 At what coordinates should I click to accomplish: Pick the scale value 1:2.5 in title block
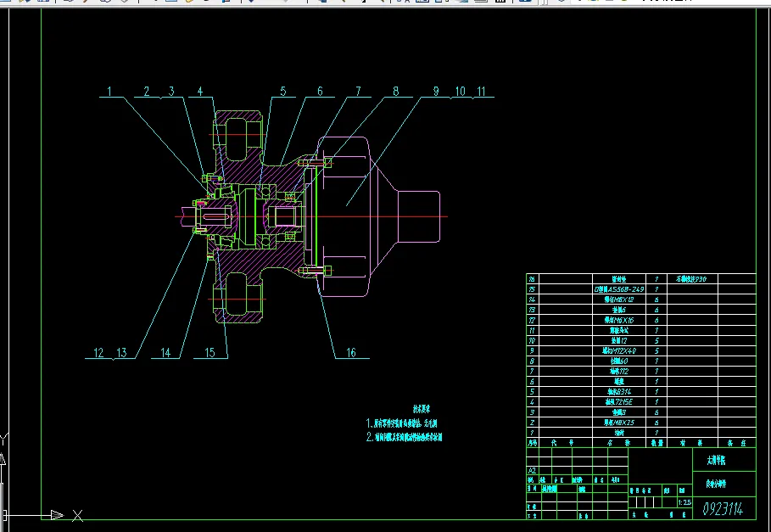click(684, 502)
